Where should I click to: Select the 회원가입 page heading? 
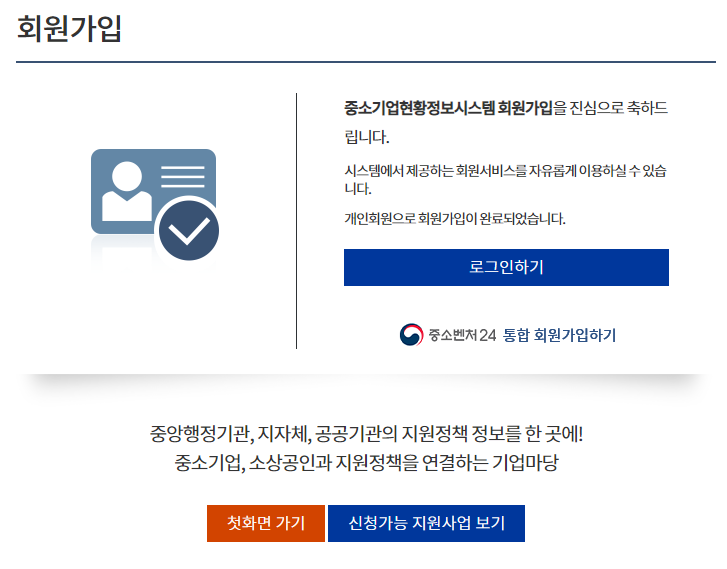click(x=69, y=29)
